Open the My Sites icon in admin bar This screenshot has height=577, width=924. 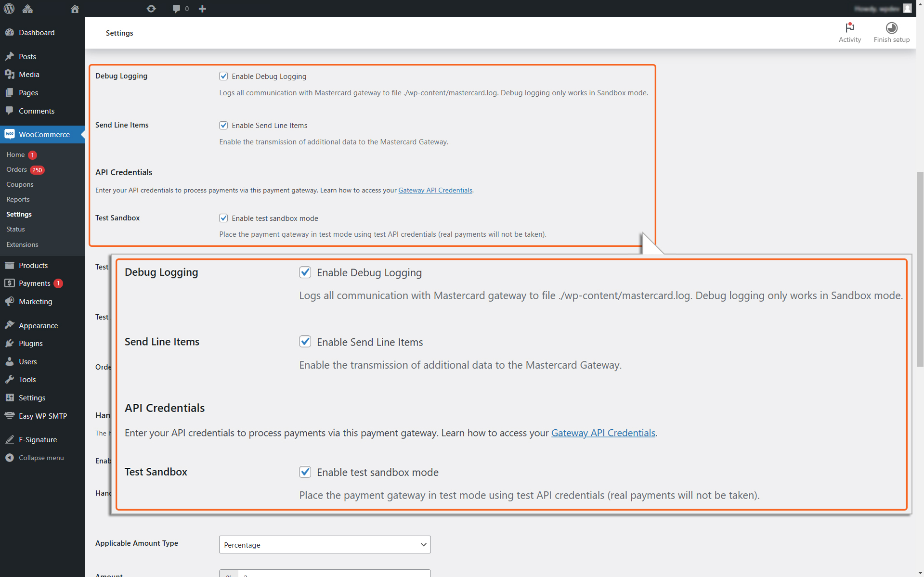click(27, 8)
